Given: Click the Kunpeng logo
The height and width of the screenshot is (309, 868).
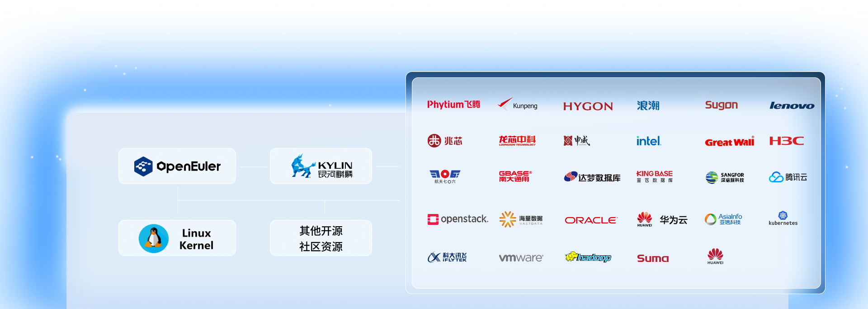Looking at the screenshot, I should (x=518, y=105).
